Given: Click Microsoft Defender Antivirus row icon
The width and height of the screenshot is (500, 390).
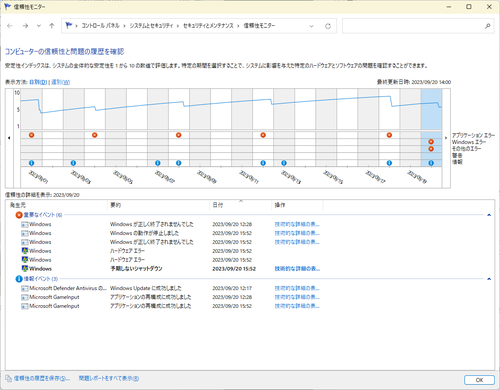Looking at the screenshot, I should (x=25, y=288).
